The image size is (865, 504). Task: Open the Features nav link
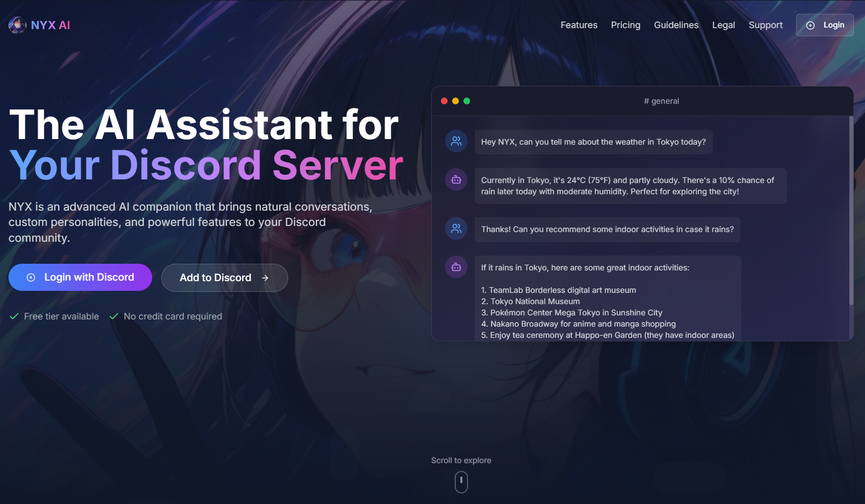click(x=579, y=25)
